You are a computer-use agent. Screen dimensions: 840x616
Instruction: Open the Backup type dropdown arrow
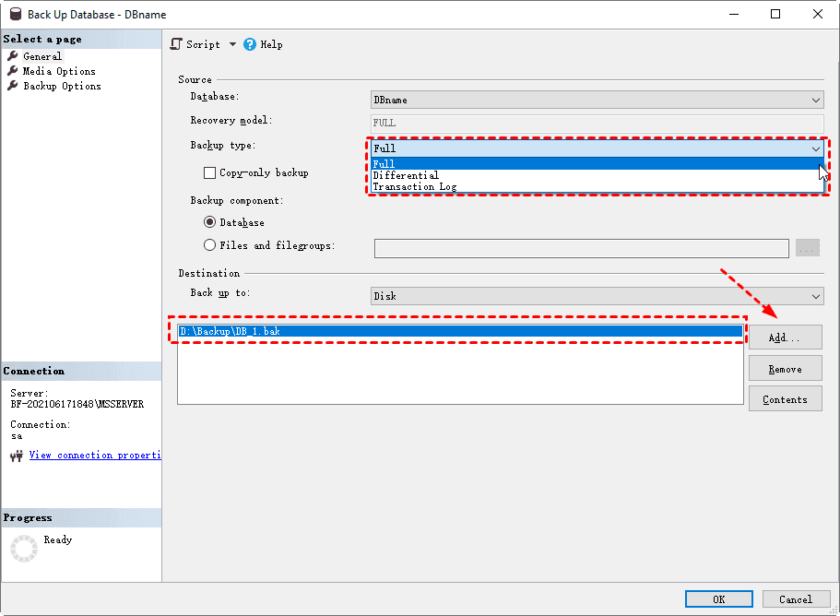815,148
